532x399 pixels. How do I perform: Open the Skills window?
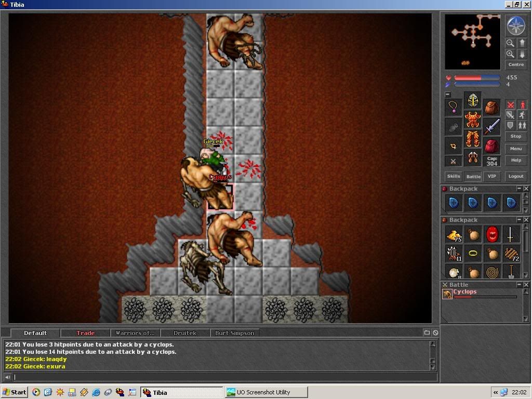(x=453, y=176)
